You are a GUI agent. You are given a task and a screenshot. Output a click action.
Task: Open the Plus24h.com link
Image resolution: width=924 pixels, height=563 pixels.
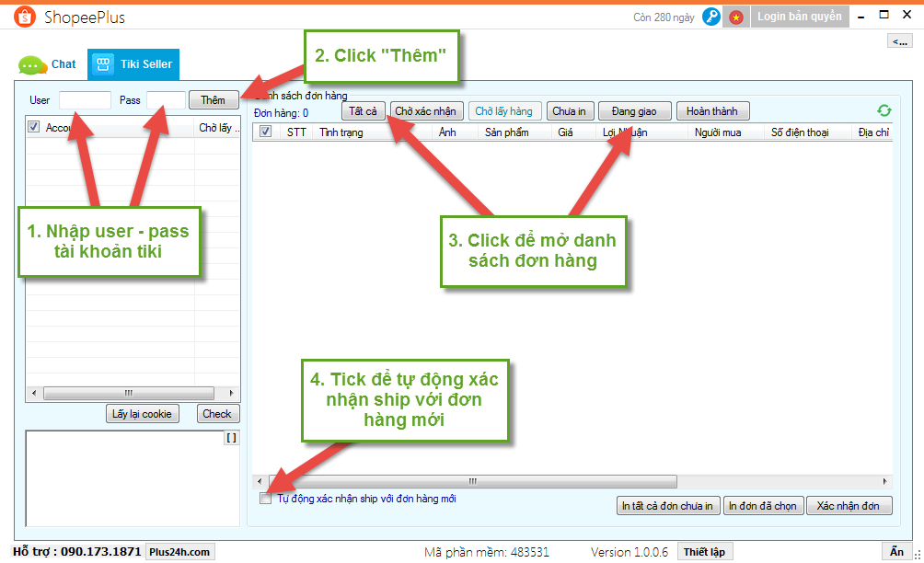(x=179, y=552)
